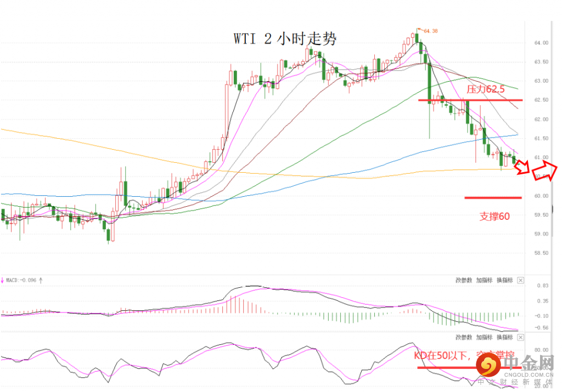Click 加指标 in the MACD panel
The height and width of the screenshot is (392, 562).
484,280
